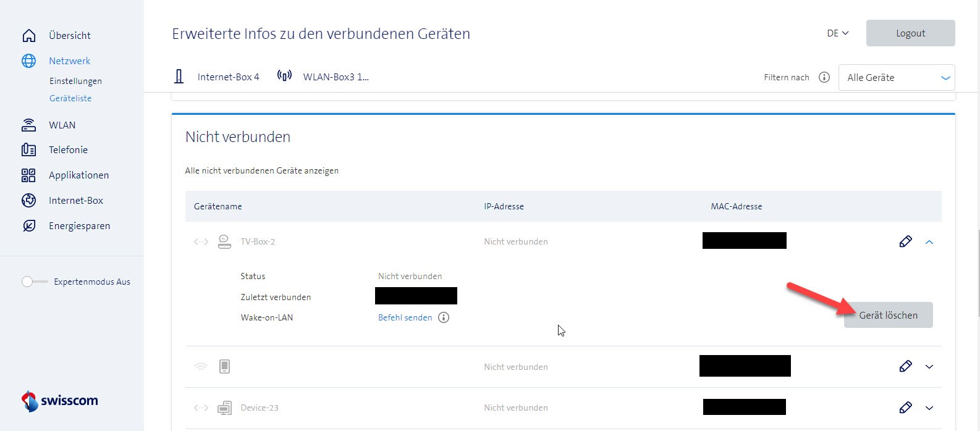Collapse the TV-Box-2 details
The width and height of the screenshot is (980, 431).
[x=929, y=242]
